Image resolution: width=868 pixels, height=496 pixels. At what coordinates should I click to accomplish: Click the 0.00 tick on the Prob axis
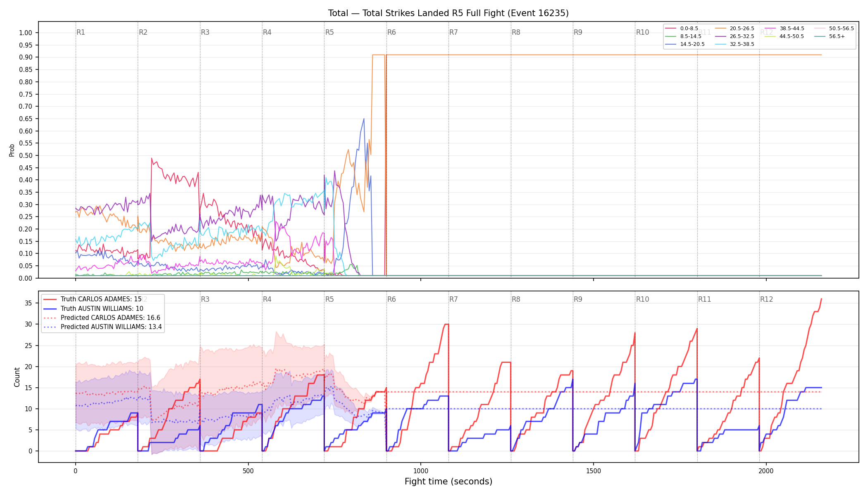click(x=26, y=278)
